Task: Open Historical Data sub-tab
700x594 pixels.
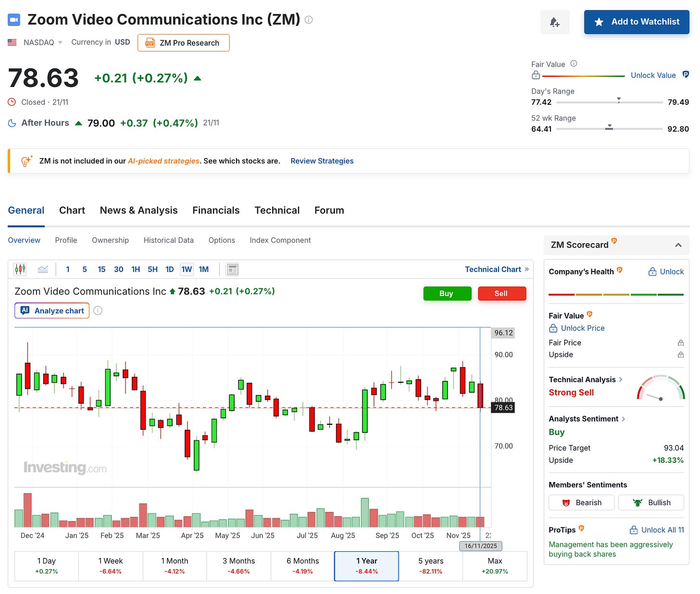Action: click(169, 240)
